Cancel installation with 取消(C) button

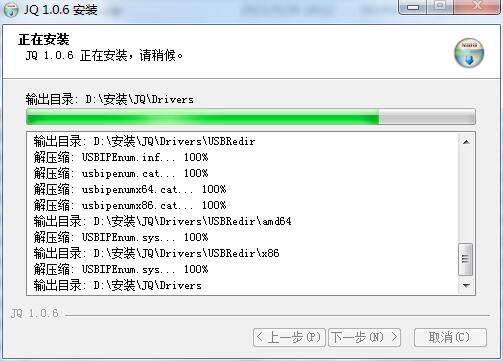tap(450, 337)
